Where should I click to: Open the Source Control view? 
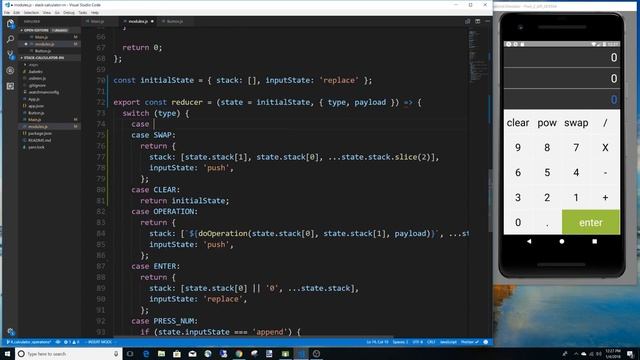coord(11,55)
